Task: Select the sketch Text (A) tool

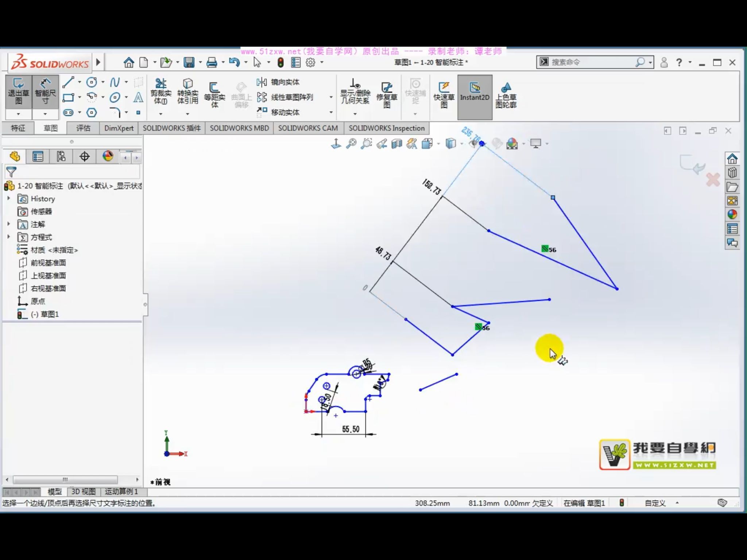Action: pos(138,97)
